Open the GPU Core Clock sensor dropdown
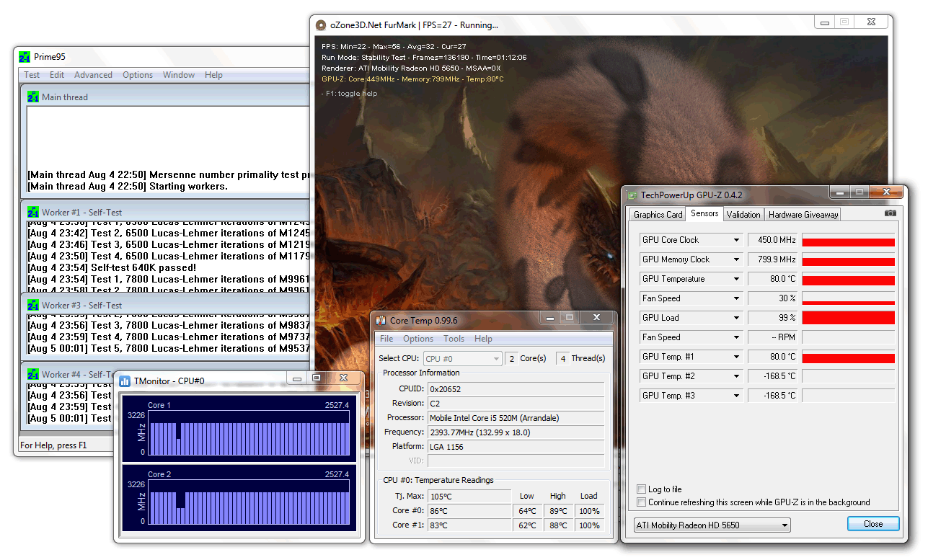The width and height of the screenshot is (928, 560). pyautogui.click(x=737, y=240)
